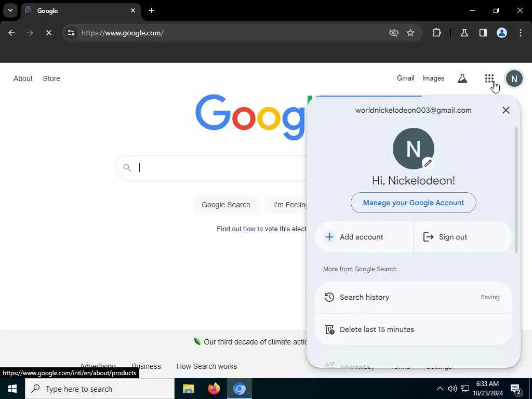Image resolution: width=532 pixels, height=399 pixels.
Task: Open File Explorer from the taskbar
Action: [x=188, y=389]
